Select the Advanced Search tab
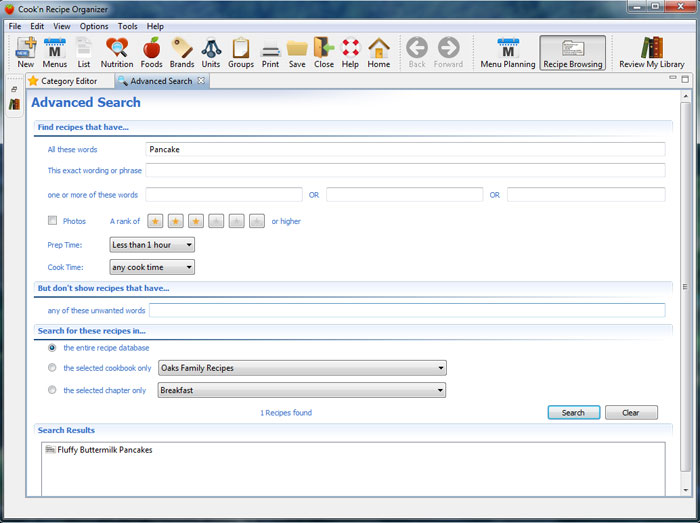 [161, 81]
